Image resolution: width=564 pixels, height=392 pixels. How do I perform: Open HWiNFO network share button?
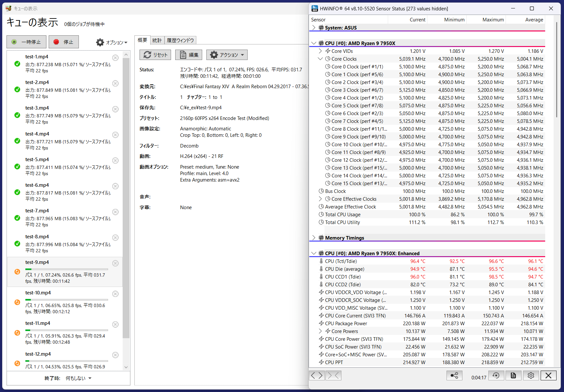tap(454, 375)
